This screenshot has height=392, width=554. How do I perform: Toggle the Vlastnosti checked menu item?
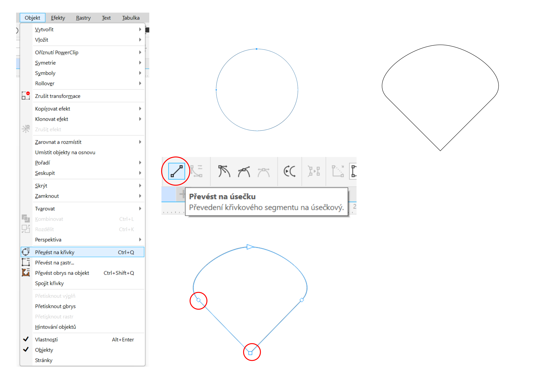click(46, 339)
